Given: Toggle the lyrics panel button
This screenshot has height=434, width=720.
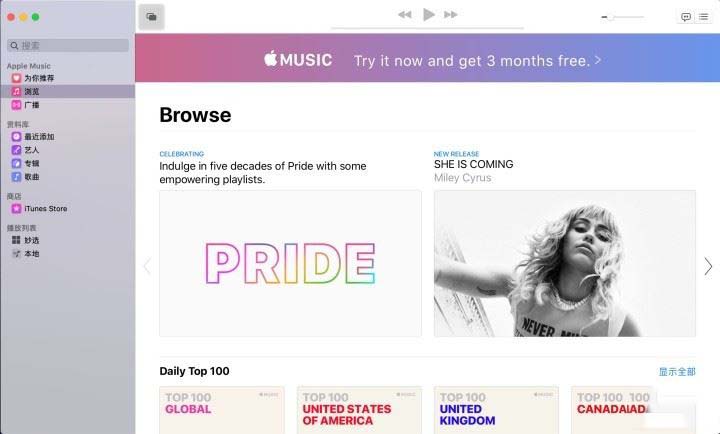Looking at the screenshot, I should [x=686, y=17].
